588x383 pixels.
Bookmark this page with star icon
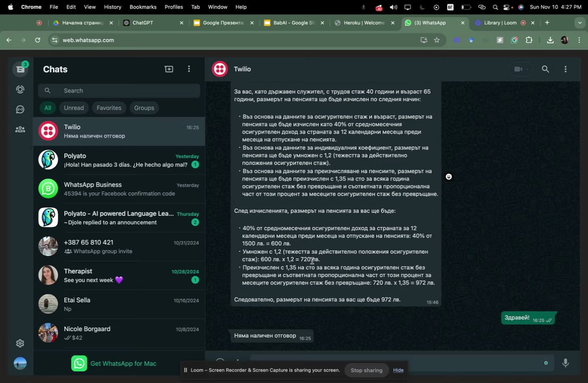pyautogui.click(x=437, y=40)
